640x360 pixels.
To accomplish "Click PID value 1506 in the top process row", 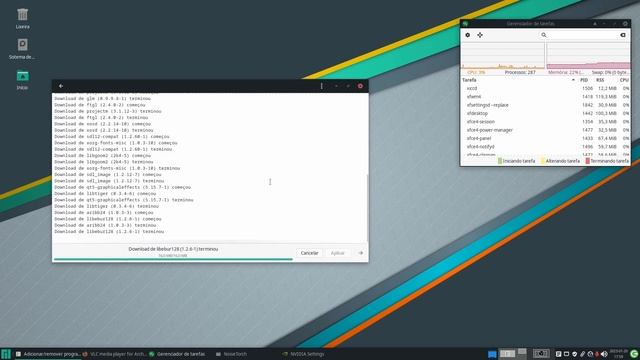I will coord(587,88).
